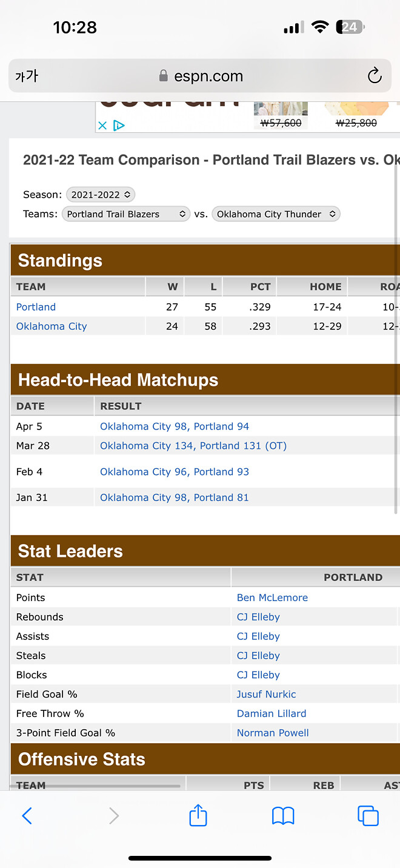Screen dimensions: 400x868
Task: Expand the Portland Trail Blazers team dropdown
Action: (x=126, y=214)
